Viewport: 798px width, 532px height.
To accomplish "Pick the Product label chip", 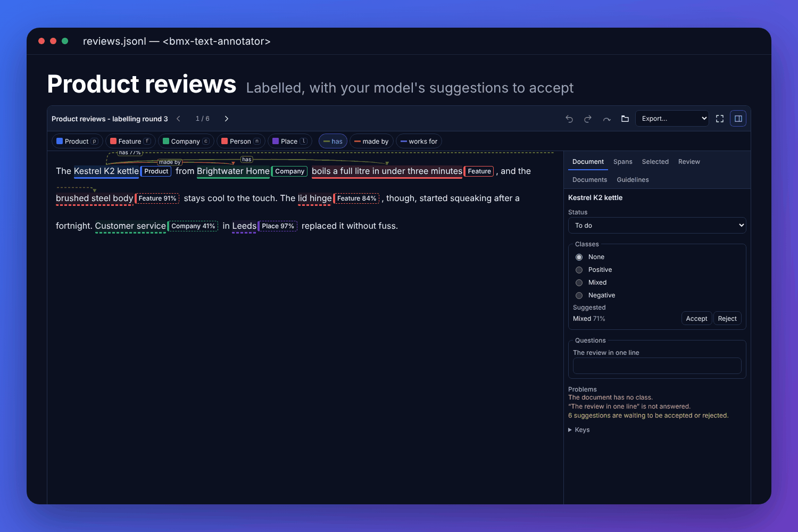I will point(77,142).
